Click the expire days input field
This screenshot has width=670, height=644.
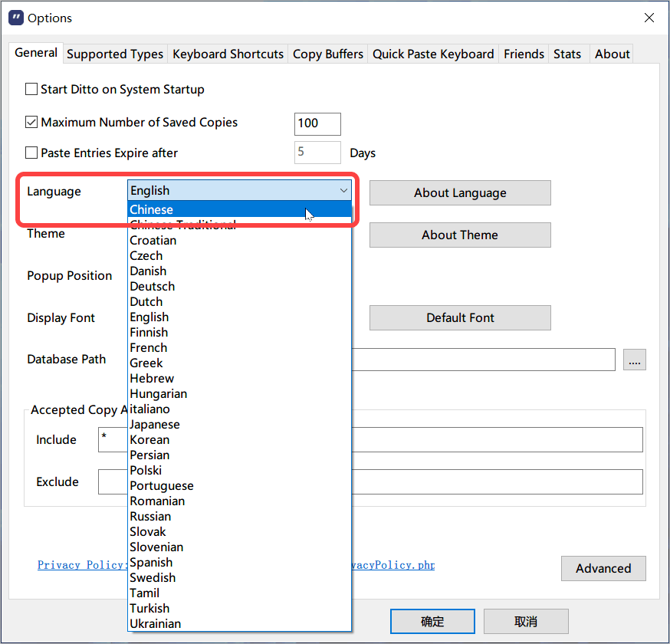317,153
